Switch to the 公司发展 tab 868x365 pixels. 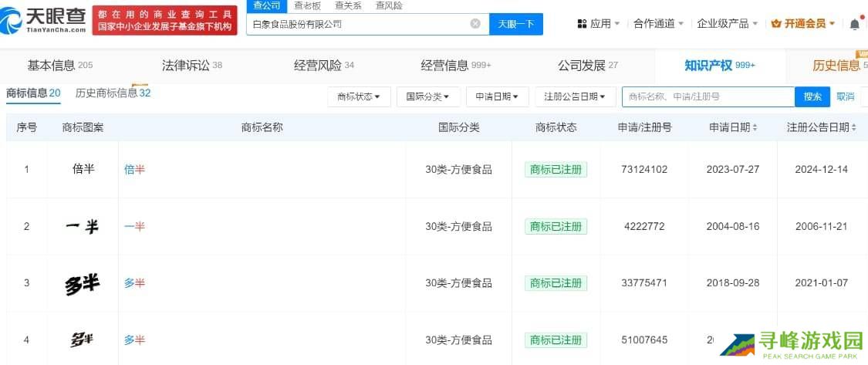click(588, 66)
